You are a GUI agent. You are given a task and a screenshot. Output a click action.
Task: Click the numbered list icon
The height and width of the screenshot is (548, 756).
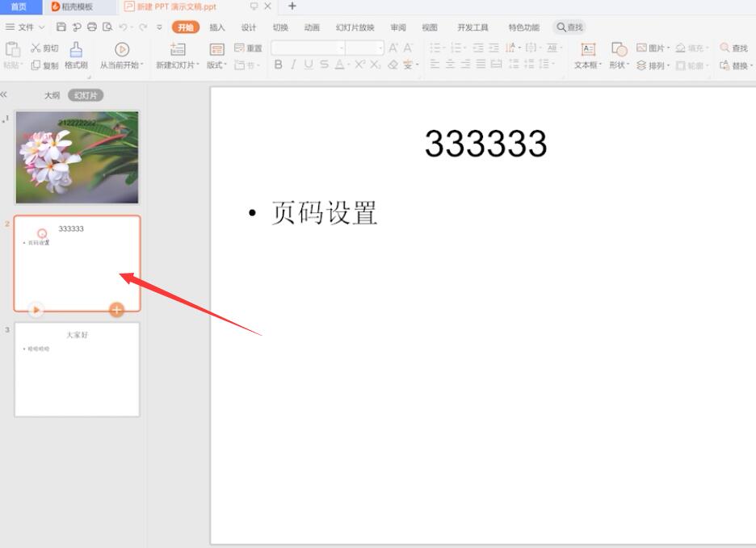click(x=456, y=48)
